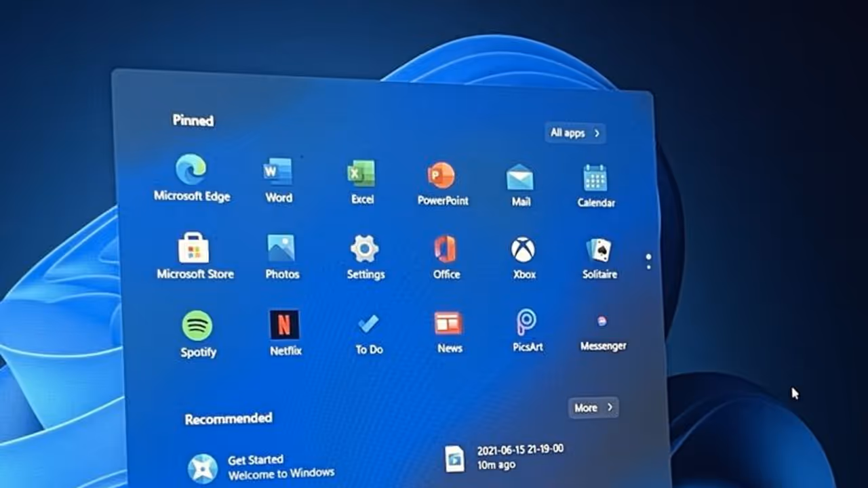Expand the All apps list

coord(574,133)
